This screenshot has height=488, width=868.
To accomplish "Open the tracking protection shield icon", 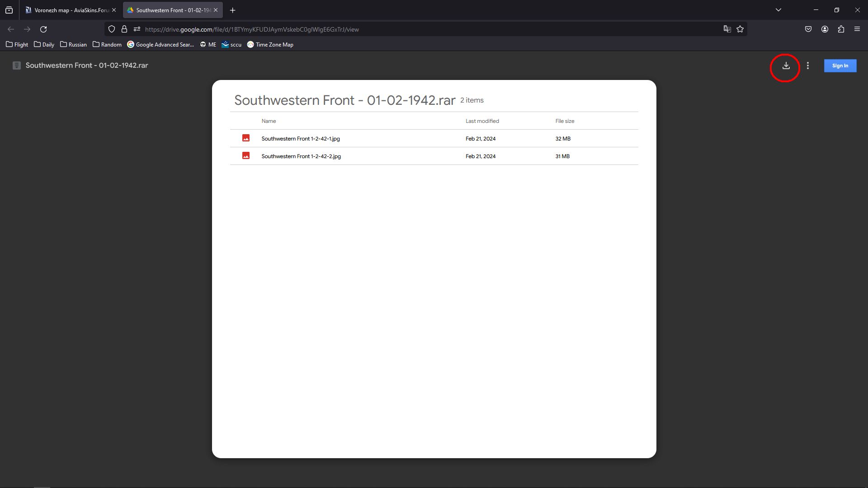I will coord(112,29).
